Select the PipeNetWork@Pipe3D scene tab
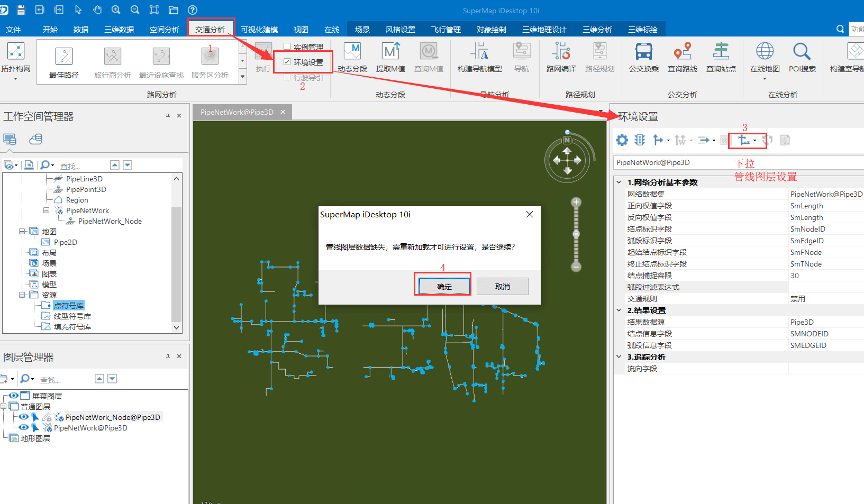This screenshot has height=504, width=864. [237, 112]
